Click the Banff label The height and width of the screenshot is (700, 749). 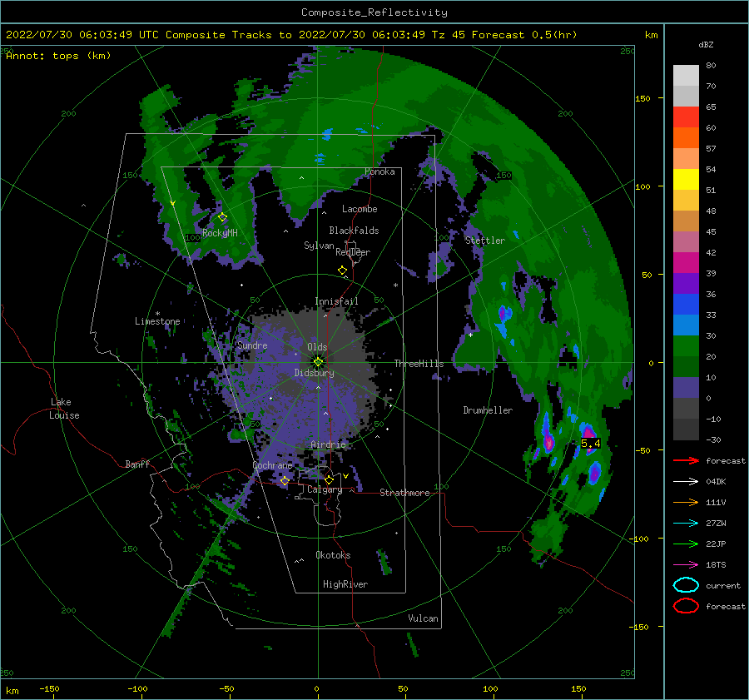(137, 464)
